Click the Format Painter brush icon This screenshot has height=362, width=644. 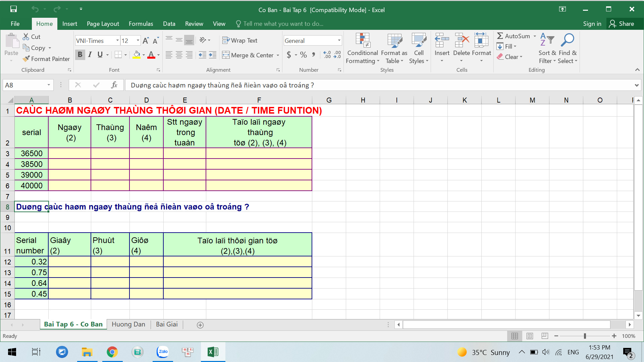coord(26,59)
